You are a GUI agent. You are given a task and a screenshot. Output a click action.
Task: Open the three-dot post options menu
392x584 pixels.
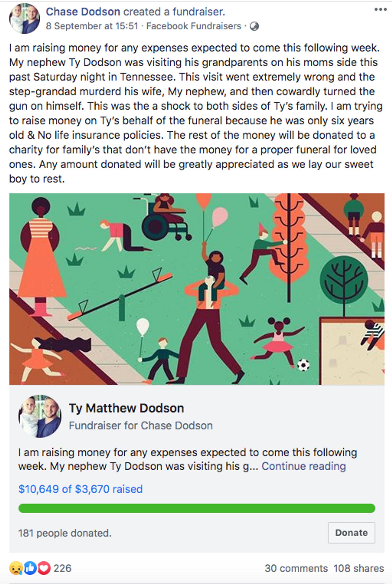coord(380,10)
